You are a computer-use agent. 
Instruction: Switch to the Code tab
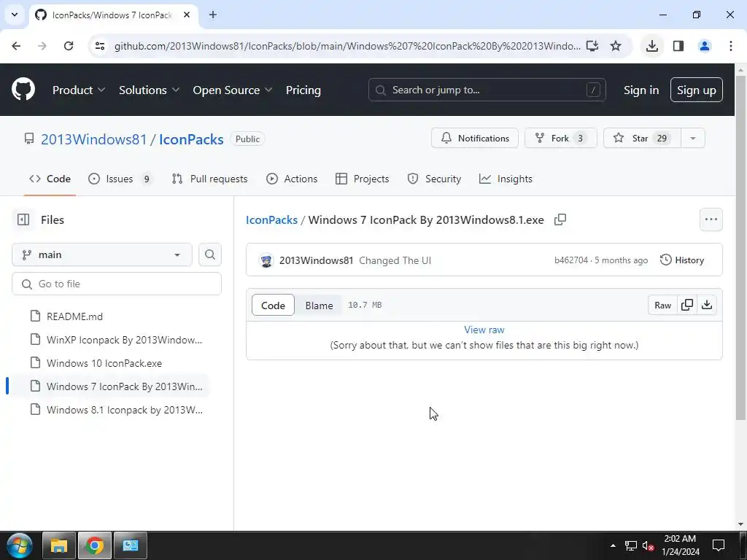click(50, 179)
